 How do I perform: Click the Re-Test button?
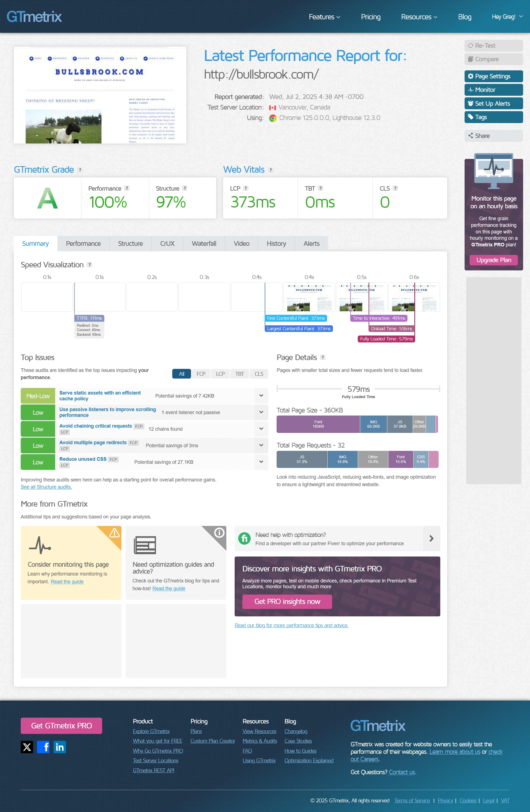pyautogui.click(x=494, y=46)
